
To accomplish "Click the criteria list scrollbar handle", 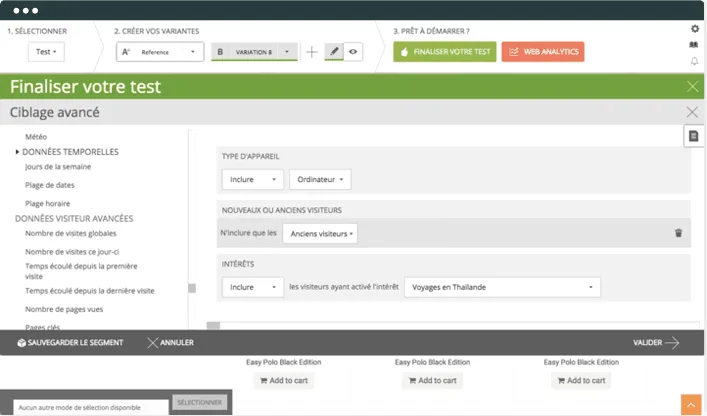I will click(192, 288).
